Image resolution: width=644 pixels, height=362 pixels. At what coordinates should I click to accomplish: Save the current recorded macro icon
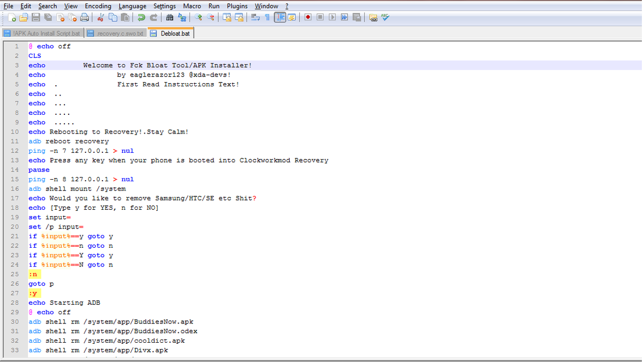(356, 17)
